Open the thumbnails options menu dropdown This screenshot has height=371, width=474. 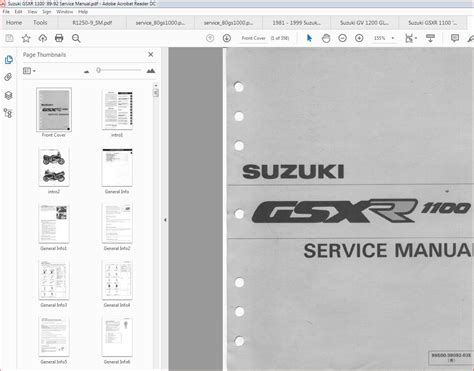[x=29, y=71]
